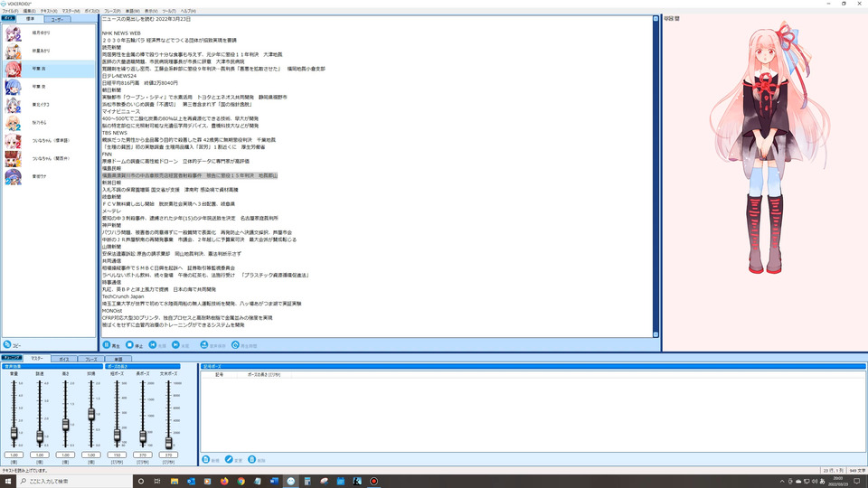Select the 音街ウナ voice icon at list bottom
This screenshot has width=868, height=488.
click(x=13, y=177)
